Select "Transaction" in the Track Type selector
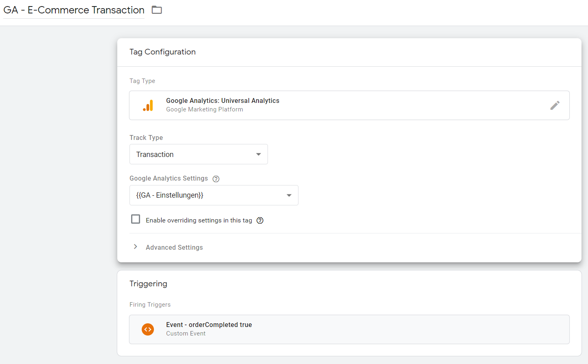The height and width of the screenshot is (364, 588). 183,154
